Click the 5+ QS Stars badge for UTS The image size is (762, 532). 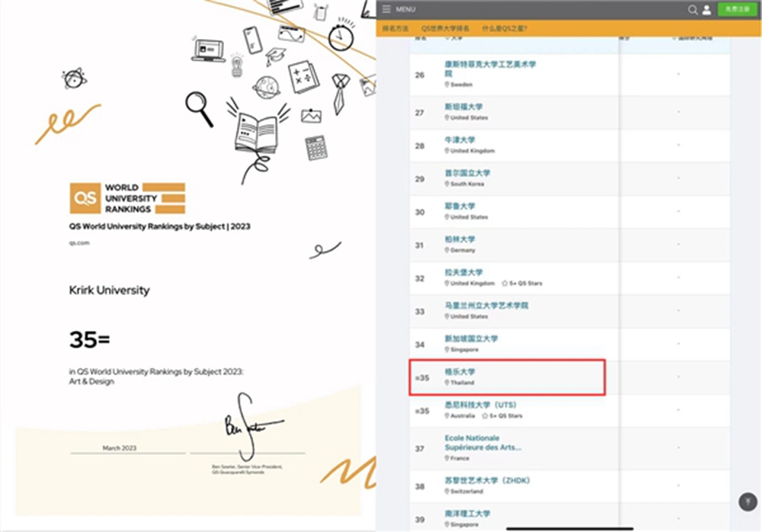click(502, 416)
